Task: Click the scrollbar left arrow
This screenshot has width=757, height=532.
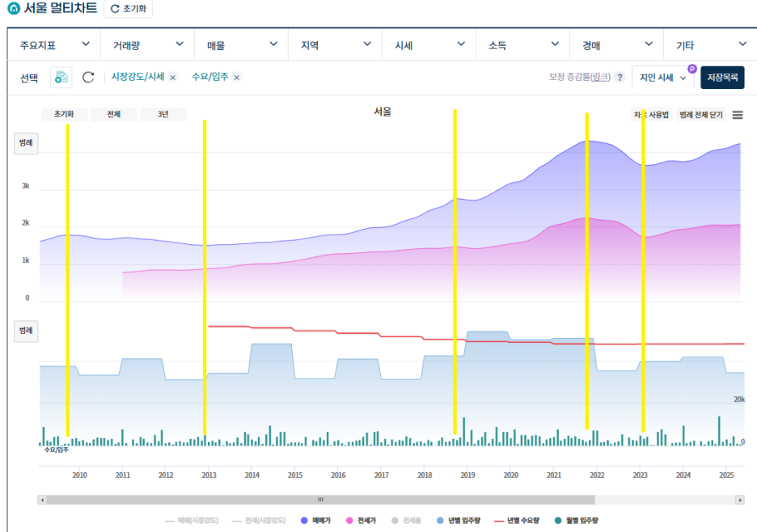Action: click(x=43, y=500)
